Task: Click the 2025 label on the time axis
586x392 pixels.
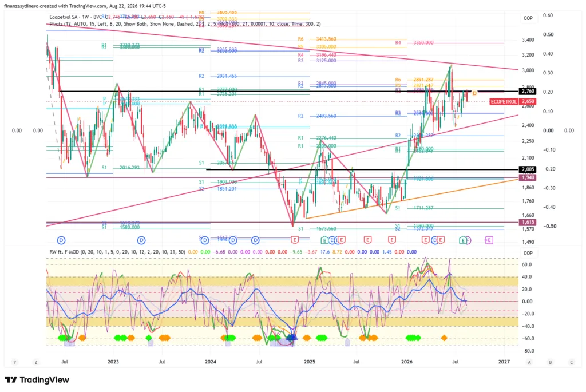Action: 310,362
